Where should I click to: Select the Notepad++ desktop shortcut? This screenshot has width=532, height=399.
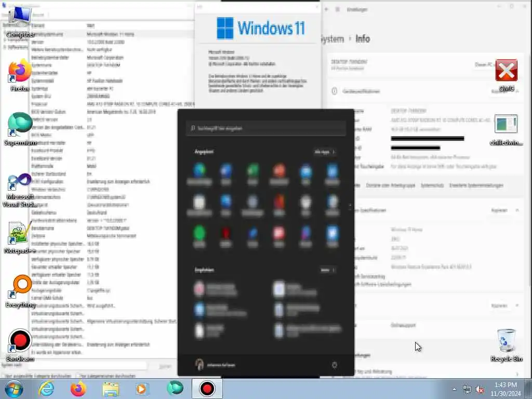tap(20, 237)
